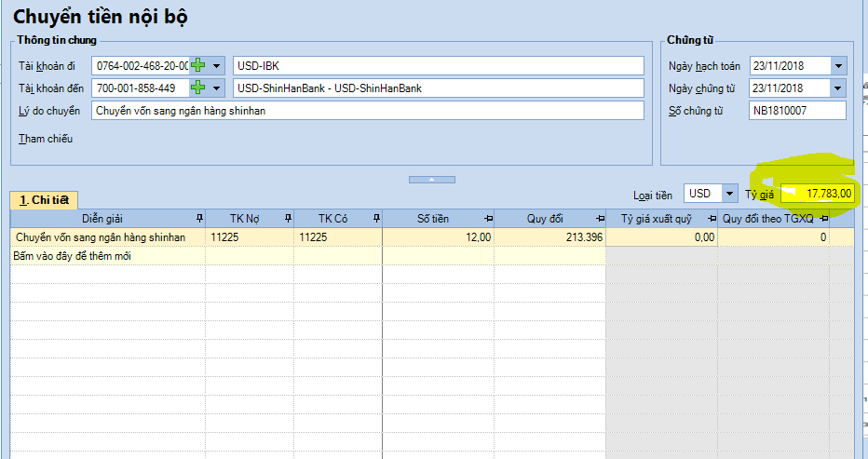Pin the Diễn giải column
Image resolution: width=868 pixels, height=459 pixels.
click(198, 218)
